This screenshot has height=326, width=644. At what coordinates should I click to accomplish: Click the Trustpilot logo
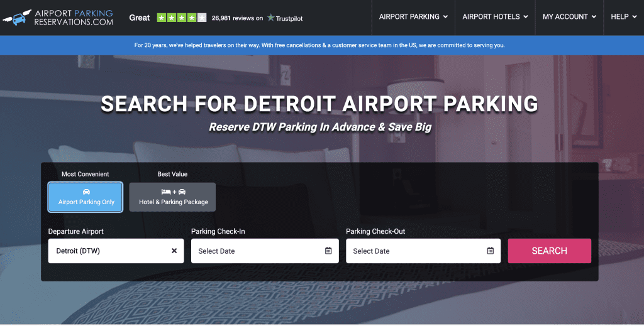285,18
